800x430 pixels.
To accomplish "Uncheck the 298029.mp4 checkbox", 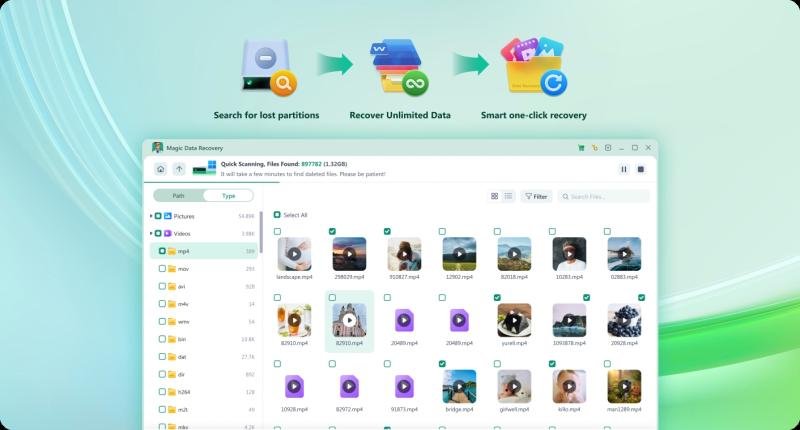I will tap(332, 232).
